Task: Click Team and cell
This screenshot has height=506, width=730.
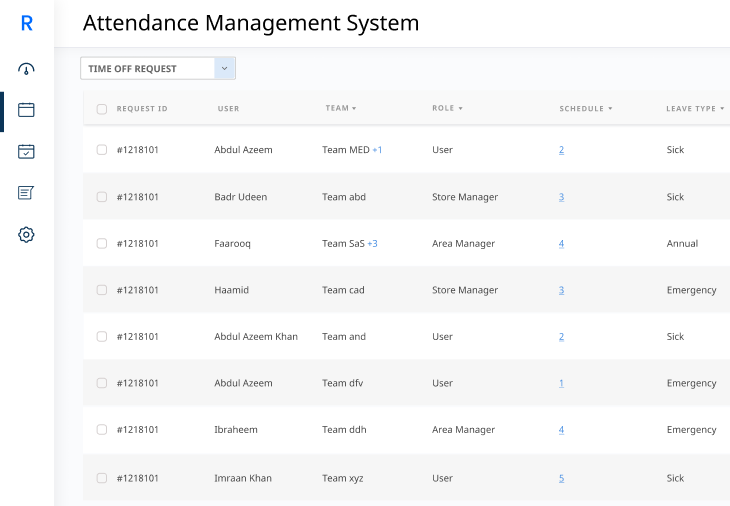Action: coord(344,337)
